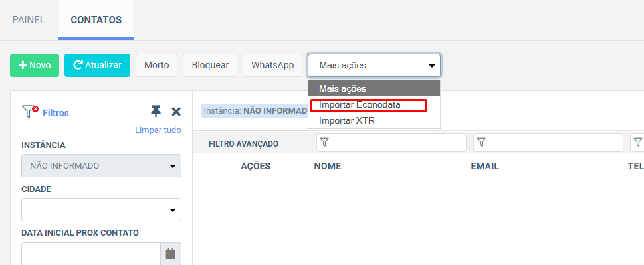The image size is (644, 265).
Task: Click the funnel icon in Telefone filter
Action: 637,142
